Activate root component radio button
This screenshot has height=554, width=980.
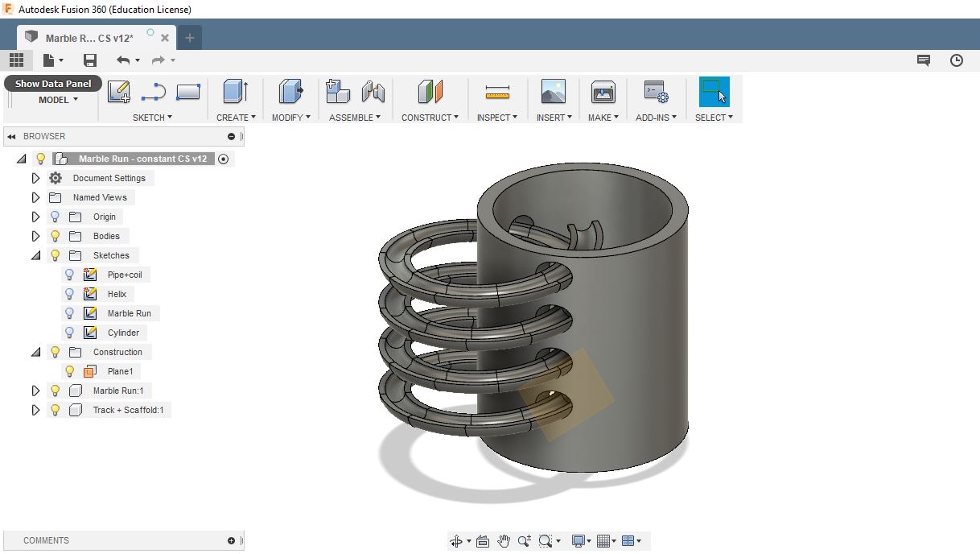[224, 159]
